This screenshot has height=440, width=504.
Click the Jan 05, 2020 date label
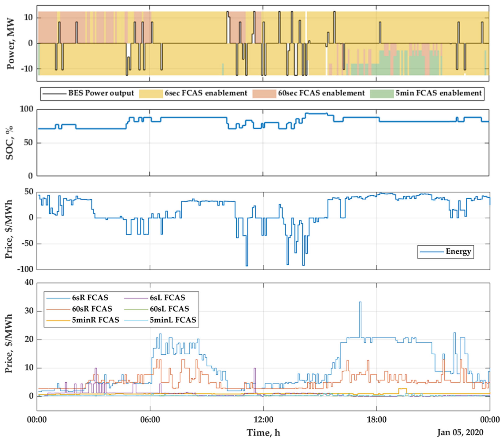[x=460, y=432]
